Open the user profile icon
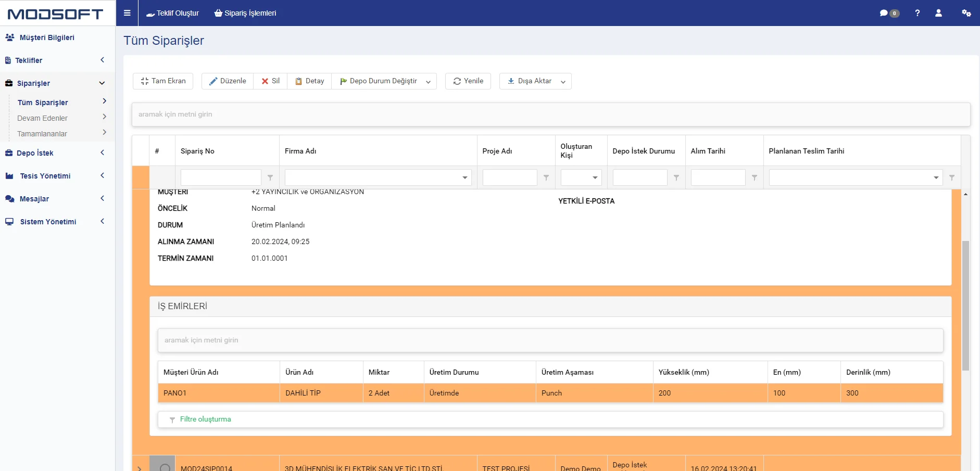 938,13
